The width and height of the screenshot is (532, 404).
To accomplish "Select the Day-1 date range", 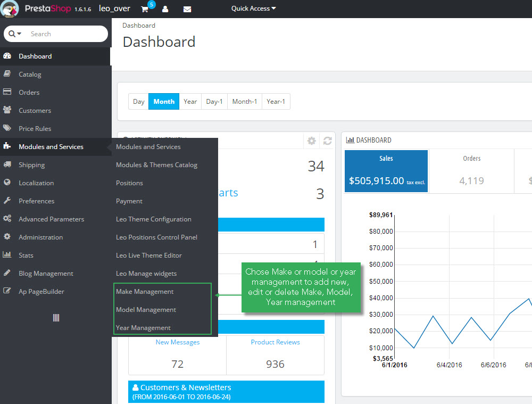I will tap(214, 102).
